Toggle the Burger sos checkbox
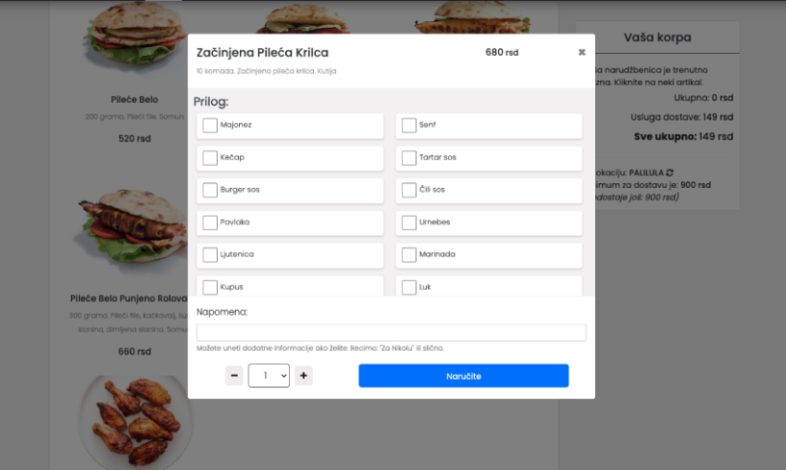This screenshot has width=786, height=470. (210, 190)
